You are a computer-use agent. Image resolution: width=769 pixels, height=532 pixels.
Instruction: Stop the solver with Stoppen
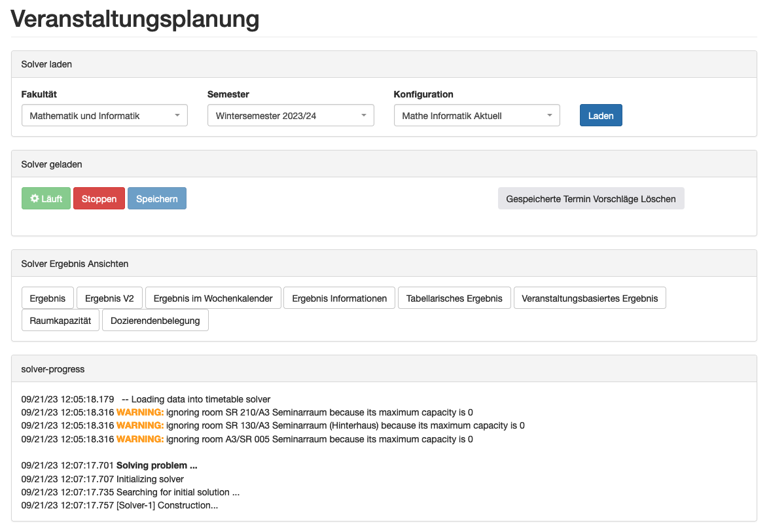[99, 199]
